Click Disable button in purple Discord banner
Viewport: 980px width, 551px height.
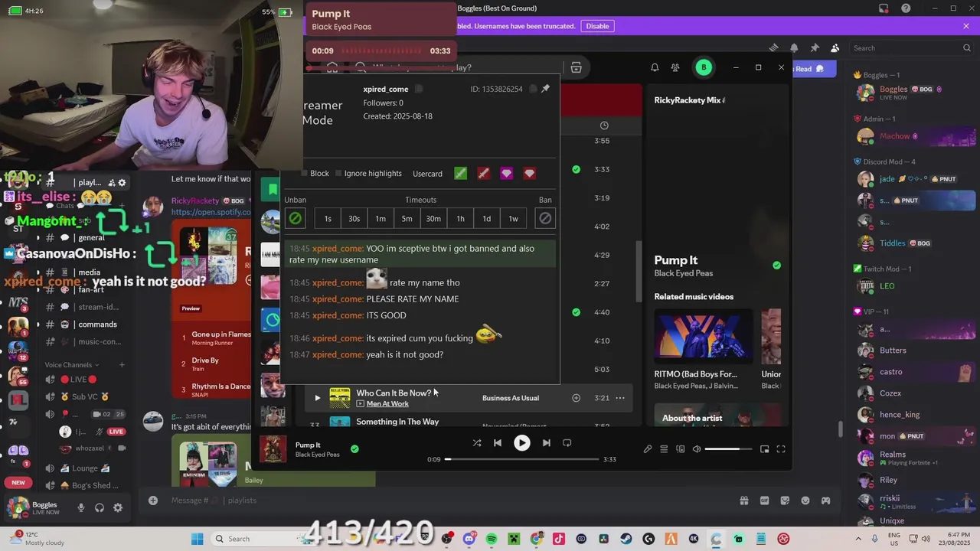coord(597,26)
